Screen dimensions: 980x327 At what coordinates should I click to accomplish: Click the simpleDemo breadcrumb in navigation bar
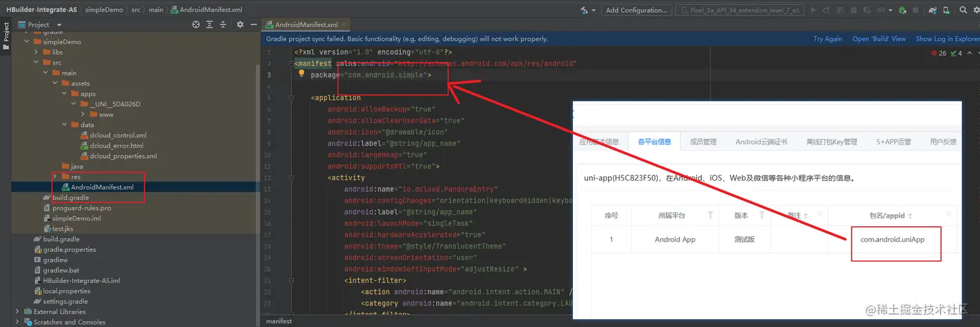106,10
